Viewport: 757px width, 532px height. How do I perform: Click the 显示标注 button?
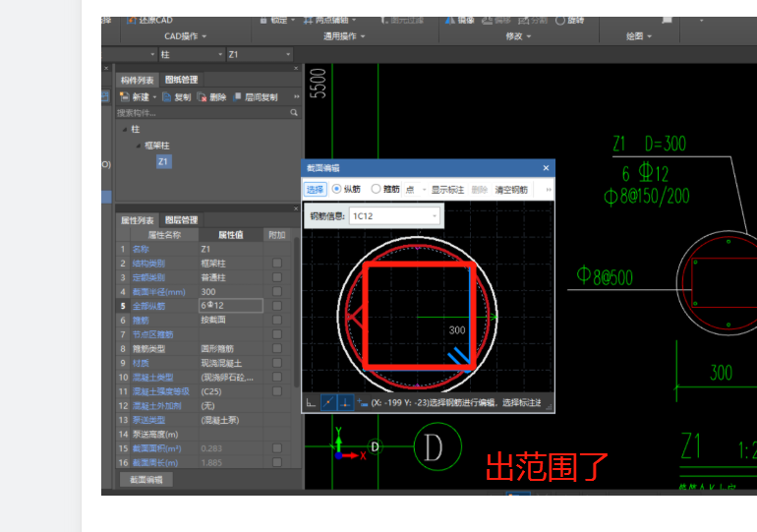pyautogui.click(x=447, y=190)
